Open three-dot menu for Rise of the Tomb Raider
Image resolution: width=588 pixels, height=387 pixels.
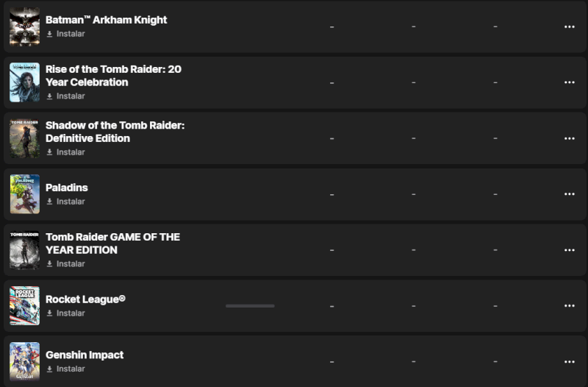click(x=569, y=82)
